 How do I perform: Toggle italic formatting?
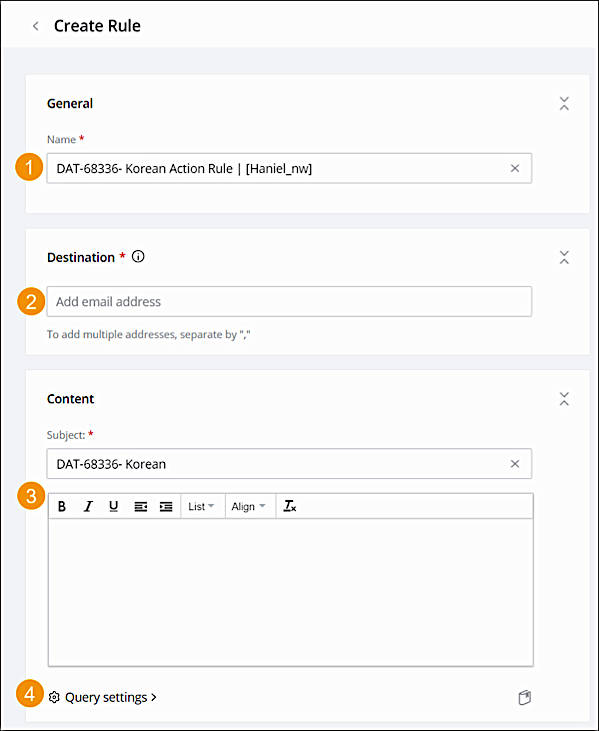click(88, 506)
